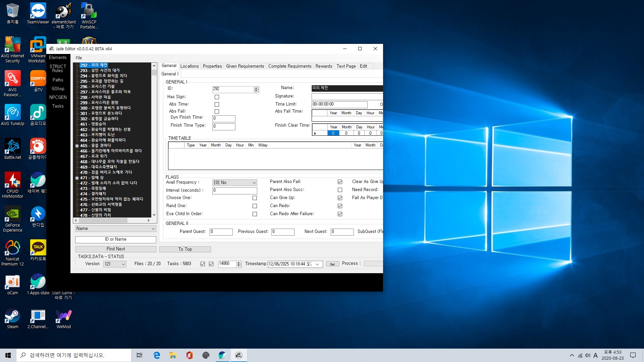
Task: Click Task View taskbar button
Action: pyautogui.click(x=140, y=355)
